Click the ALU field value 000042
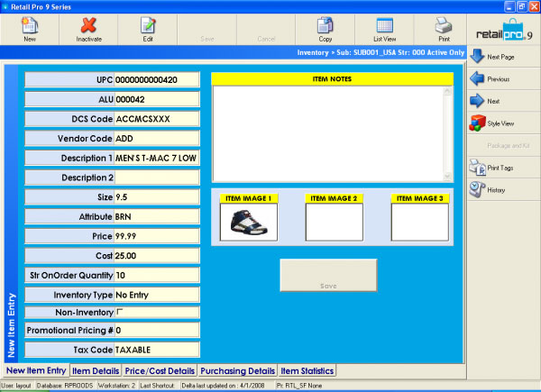This screenshot has width=541, height=392. click(x=157, y=99)
